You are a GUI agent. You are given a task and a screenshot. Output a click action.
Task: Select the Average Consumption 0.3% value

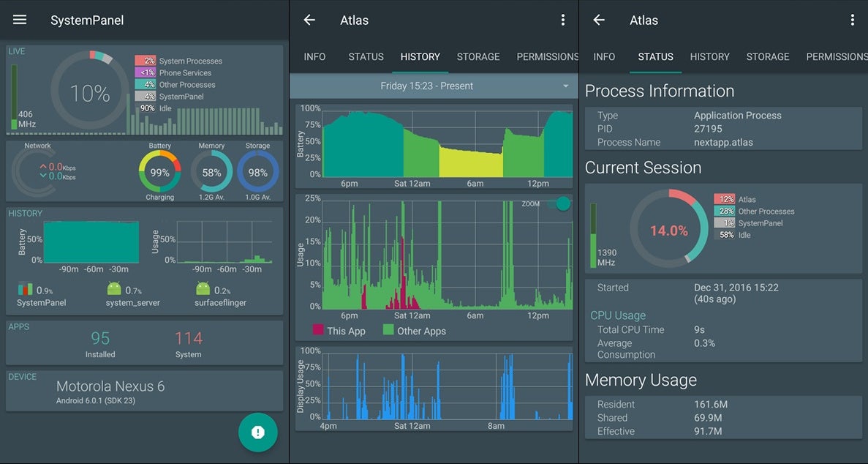(705, 343)
